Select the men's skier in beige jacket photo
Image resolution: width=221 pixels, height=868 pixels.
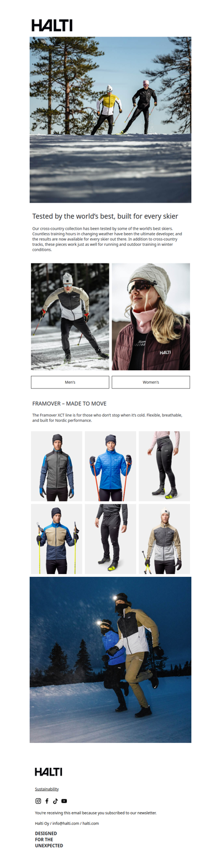70,317
